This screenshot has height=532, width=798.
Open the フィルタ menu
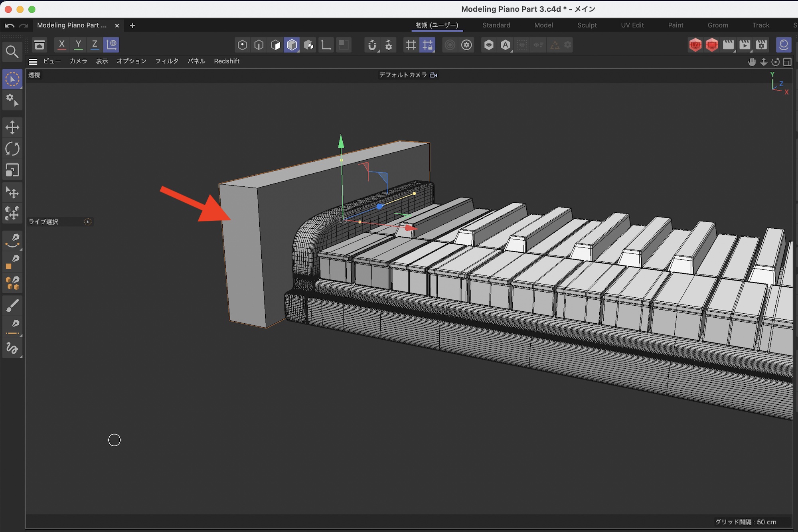(167, 61)
